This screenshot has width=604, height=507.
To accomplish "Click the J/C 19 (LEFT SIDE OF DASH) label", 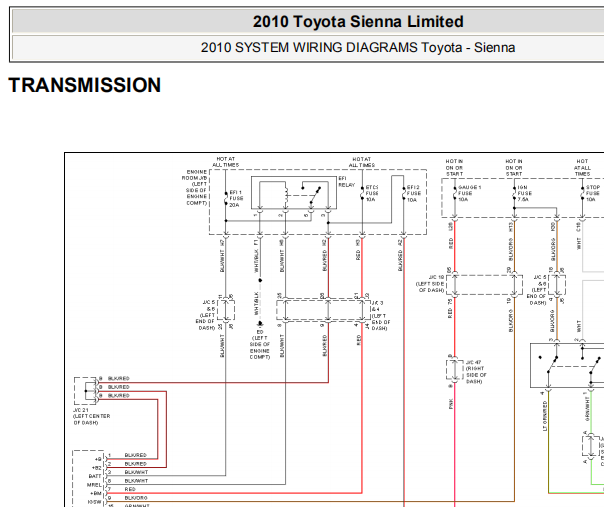I will tap(430, 284).
